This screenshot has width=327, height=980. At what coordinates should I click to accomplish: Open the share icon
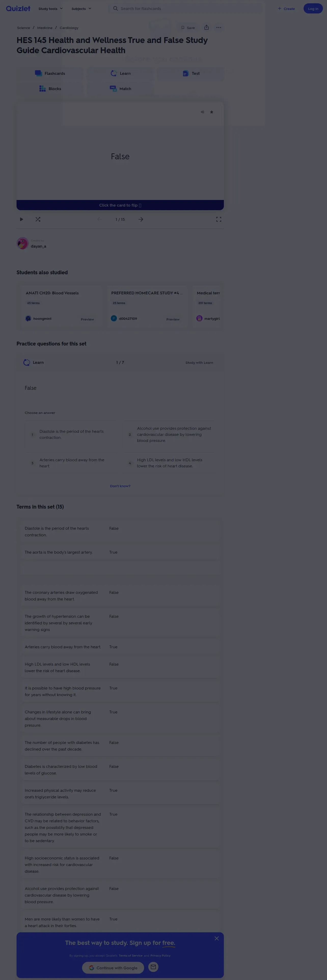tap(206, 27)
